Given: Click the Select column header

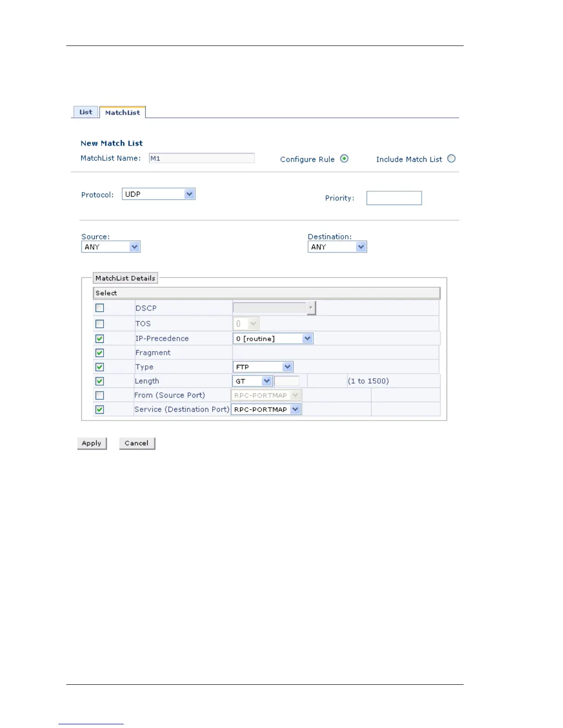Looking at the screenshot, I should pyautogui.click(x=266, y=293).
